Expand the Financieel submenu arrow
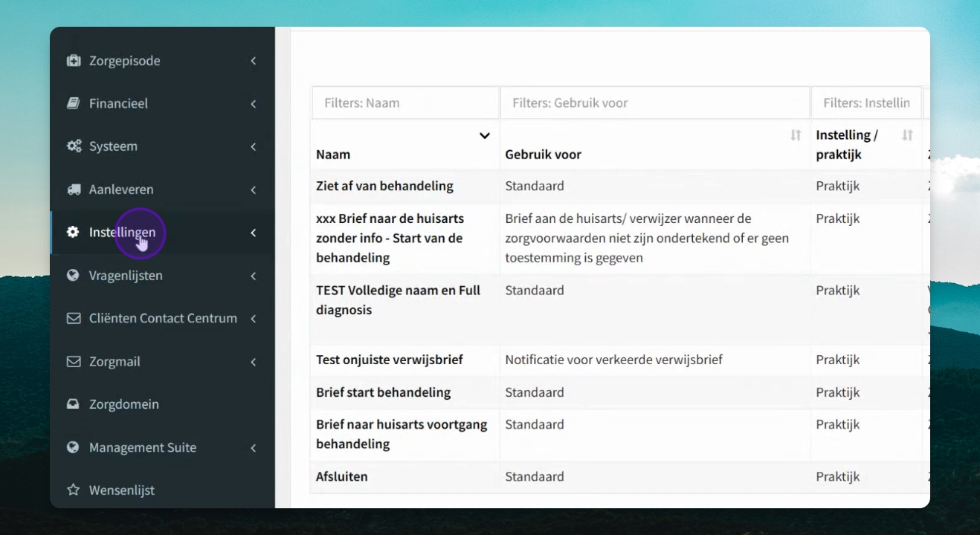Screen dimensions: 980x535 point(253,103)
